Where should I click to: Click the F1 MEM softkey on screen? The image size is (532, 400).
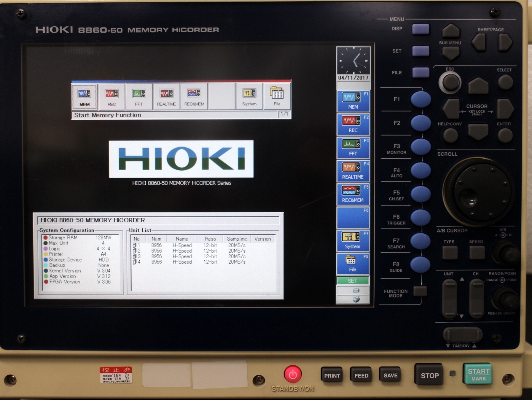353,101
